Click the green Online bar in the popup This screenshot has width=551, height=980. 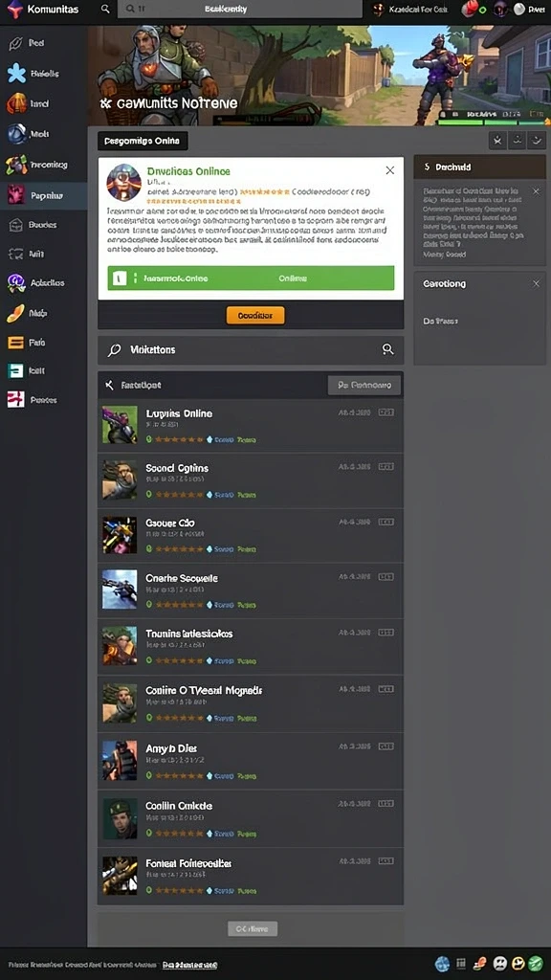251,278
